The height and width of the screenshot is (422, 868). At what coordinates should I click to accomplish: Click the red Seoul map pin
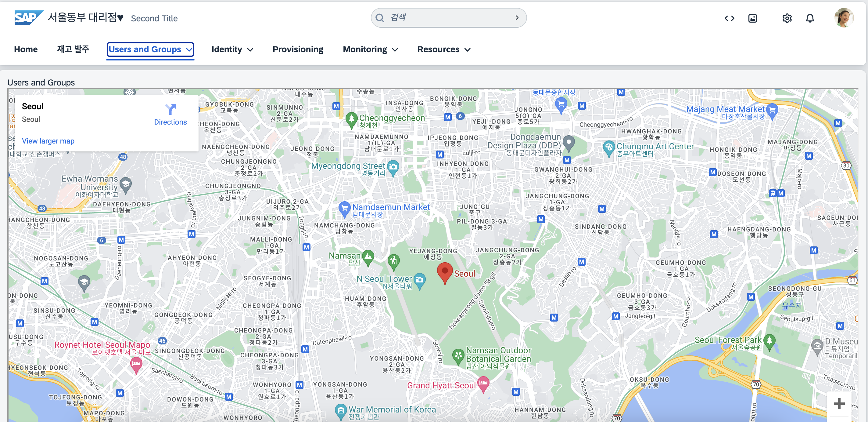[444, 272]
